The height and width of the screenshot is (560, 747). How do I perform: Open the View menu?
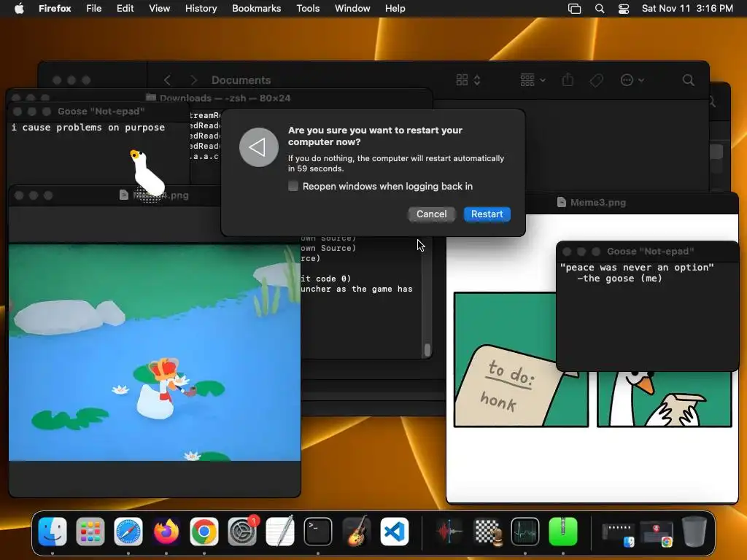(x=159, y=9)
